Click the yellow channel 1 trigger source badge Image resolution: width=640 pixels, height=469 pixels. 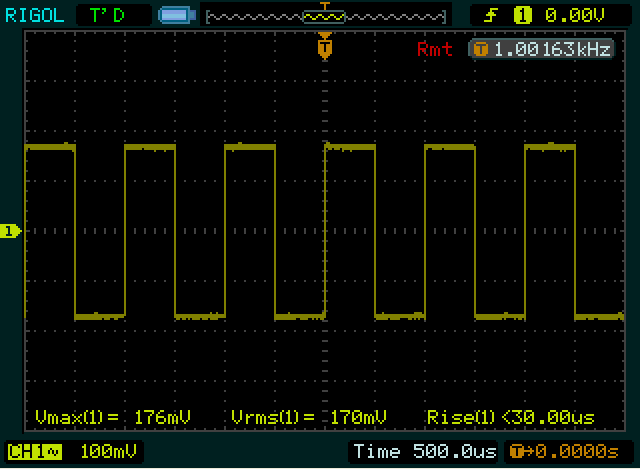pos(523,16)
